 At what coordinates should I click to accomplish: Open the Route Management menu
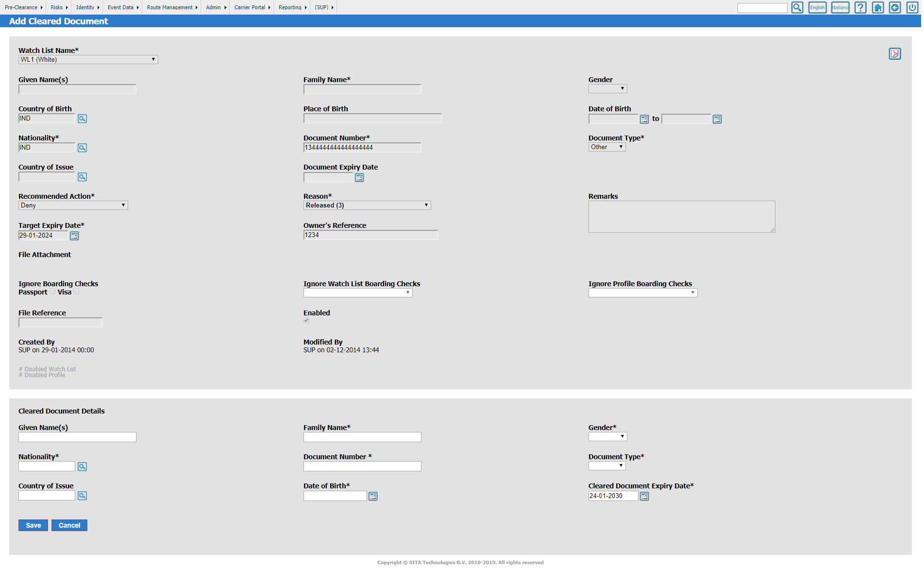tap(170, 7)
